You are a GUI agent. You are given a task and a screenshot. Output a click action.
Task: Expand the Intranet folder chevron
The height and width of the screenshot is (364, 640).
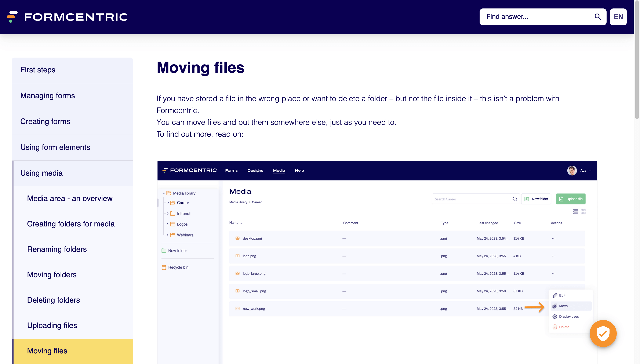coord(168,214)
